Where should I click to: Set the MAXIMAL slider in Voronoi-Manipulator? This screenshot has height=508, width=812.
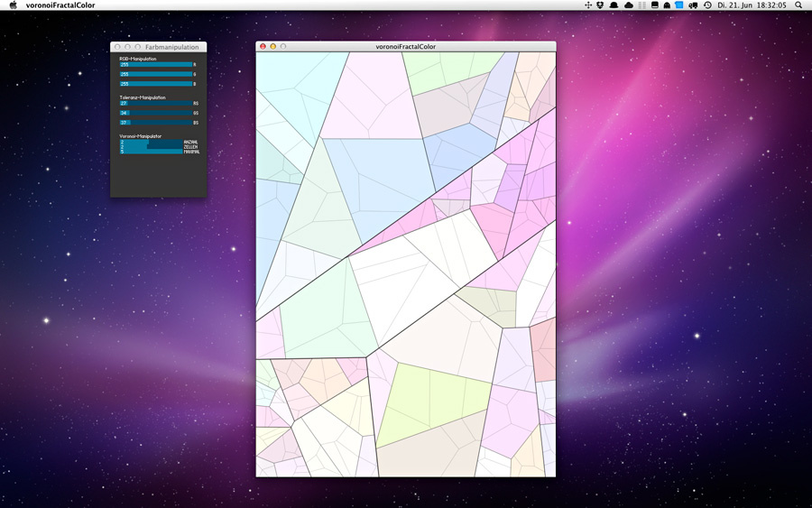(151, 152)
